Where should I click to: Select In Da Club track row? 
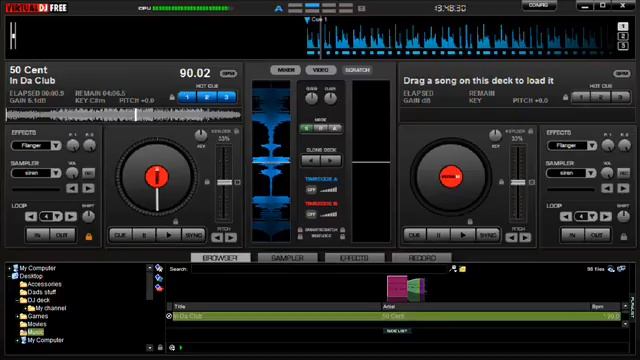(x=396, y=316)
